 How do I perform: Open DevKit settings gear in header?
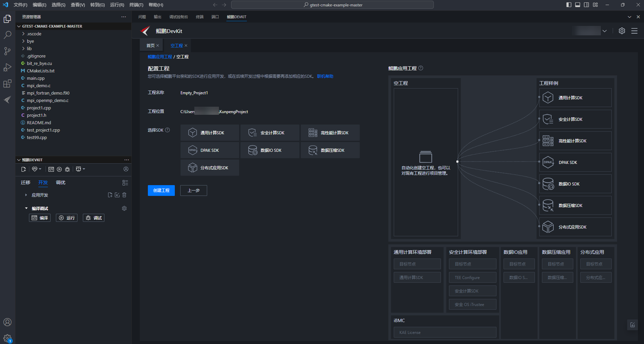(x=622, y=31)
